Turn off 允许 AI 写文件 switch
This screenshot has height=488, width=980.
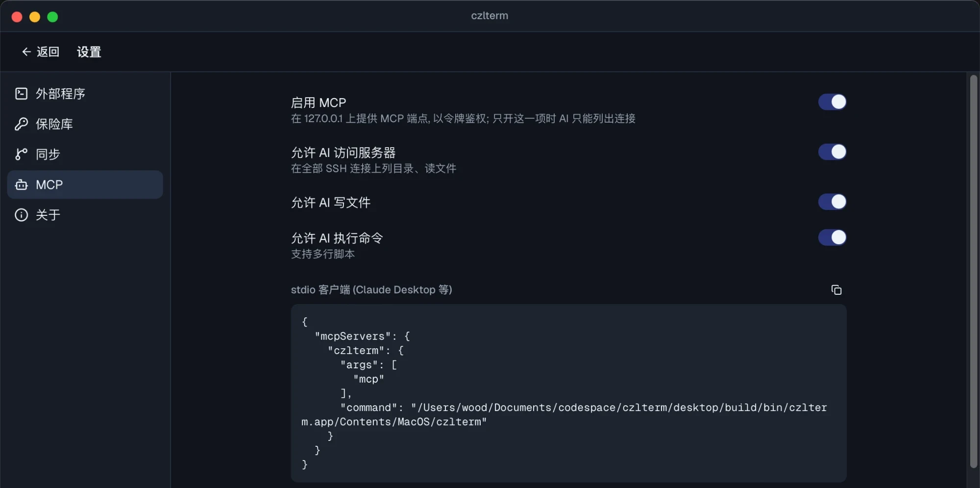pyautogui.click(x=832, y=202)
